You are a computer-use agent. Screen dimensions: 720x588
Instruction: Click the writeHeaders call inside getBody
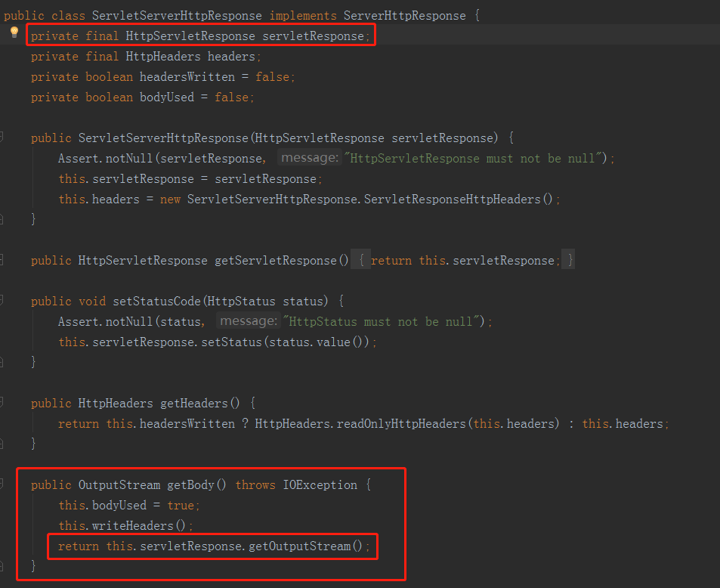(x=140, y=525)
